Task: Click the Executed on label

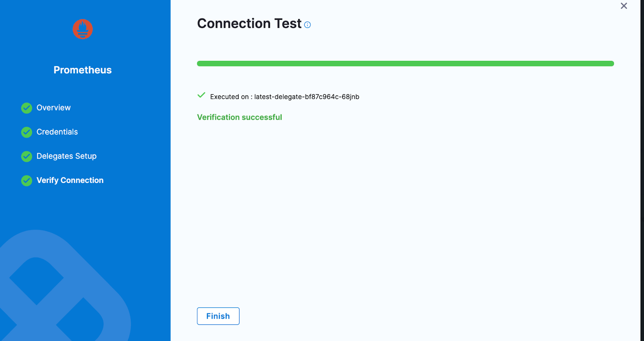Action: click(x=229, y=97)
